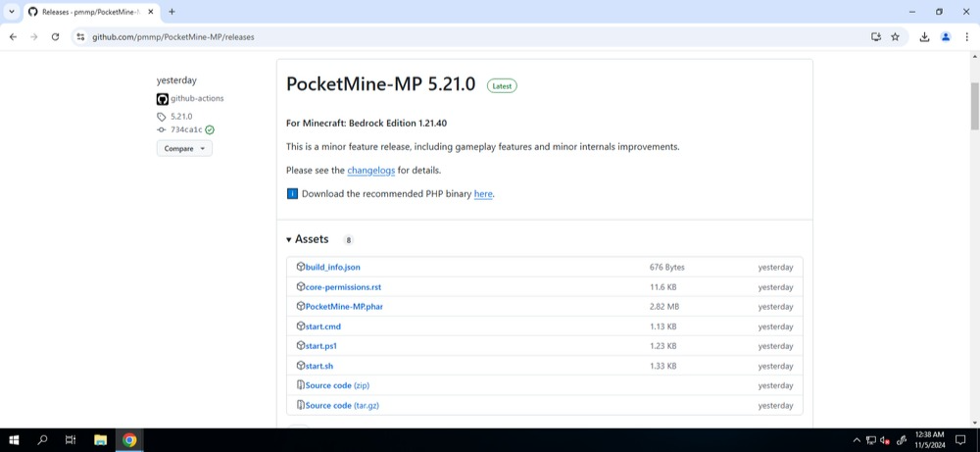Follow the 'here' PHP binary link
Image resolution: width=980 pixels, height=452 pixels.
pos(483,194)
